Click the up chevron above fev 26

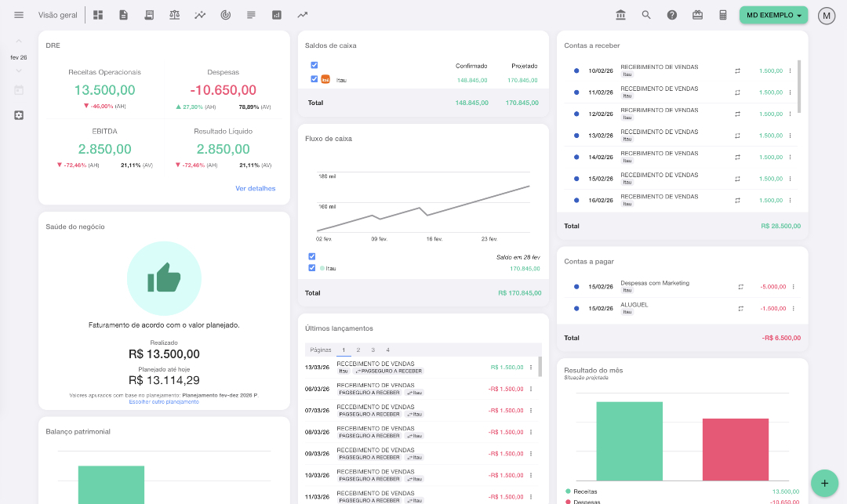point(19,43)
